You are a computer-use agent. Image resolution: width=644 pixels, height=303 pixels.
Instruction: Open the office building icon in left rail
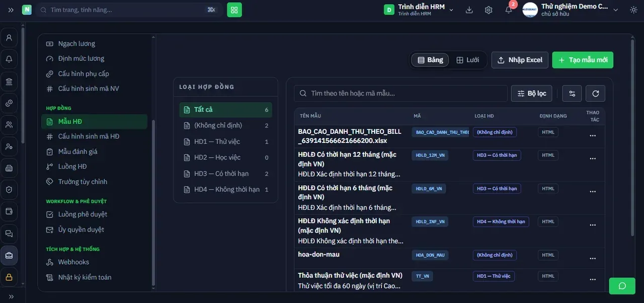9,168
